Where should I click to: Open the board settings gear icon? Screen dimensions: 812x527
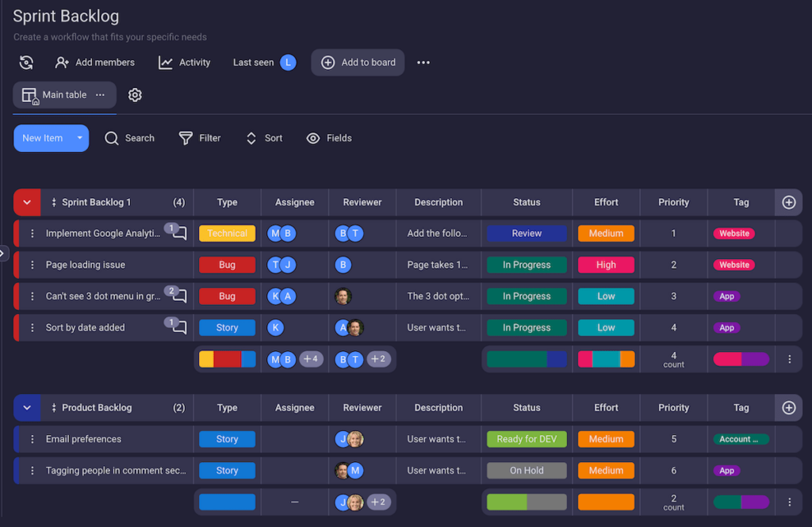click(x=135, y=95)
